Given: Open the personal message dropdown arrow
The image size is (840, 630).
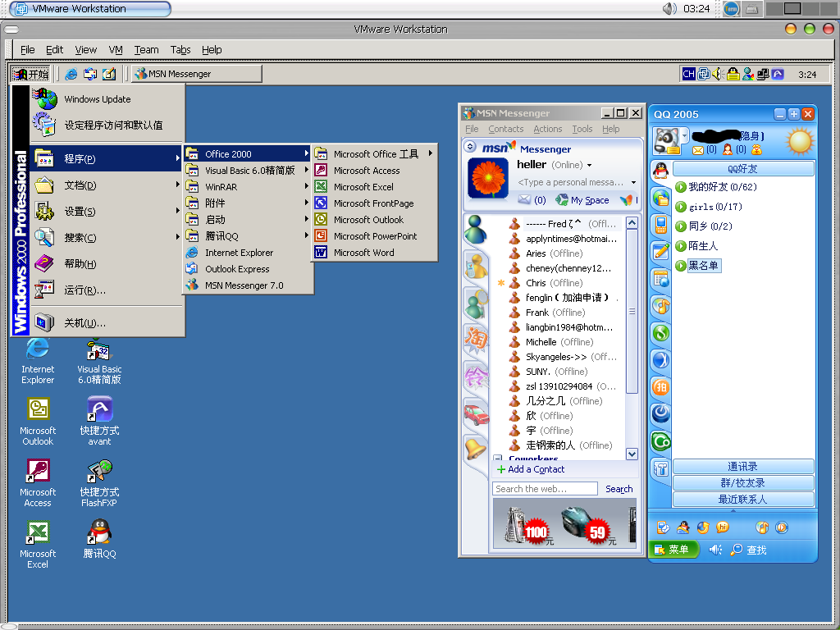Looking at the screenshot, I should tap(634, 183).
